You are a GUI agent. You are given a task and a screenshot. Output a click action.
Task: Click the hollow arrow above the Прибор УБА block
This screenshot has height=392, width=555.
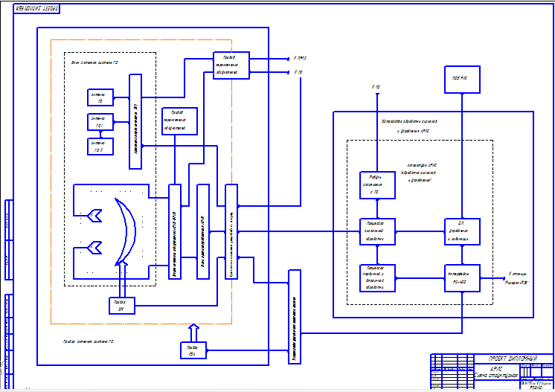click(x=193, y=332)
